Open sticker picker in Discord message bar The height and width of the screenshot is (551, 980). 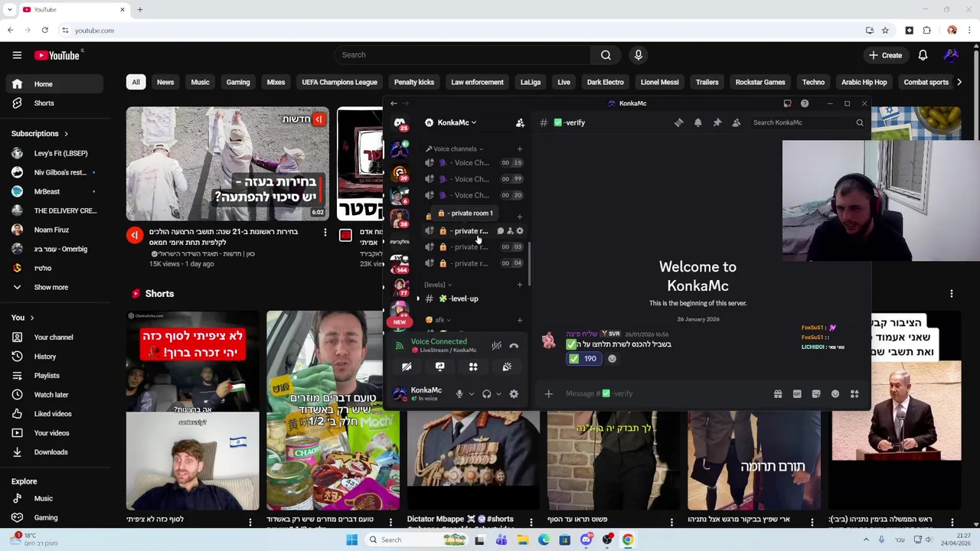click(816, 393)
